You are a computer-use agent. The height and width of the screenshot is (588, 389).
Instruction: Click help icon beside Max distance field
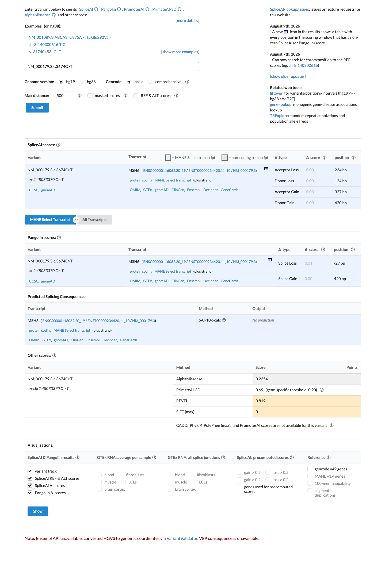tap(79, 96)
